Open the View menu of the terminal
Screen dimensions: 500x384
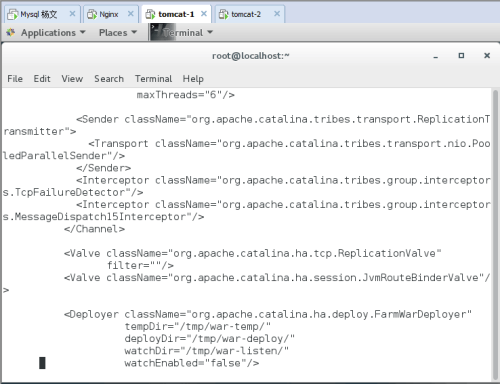pos(72,79)
